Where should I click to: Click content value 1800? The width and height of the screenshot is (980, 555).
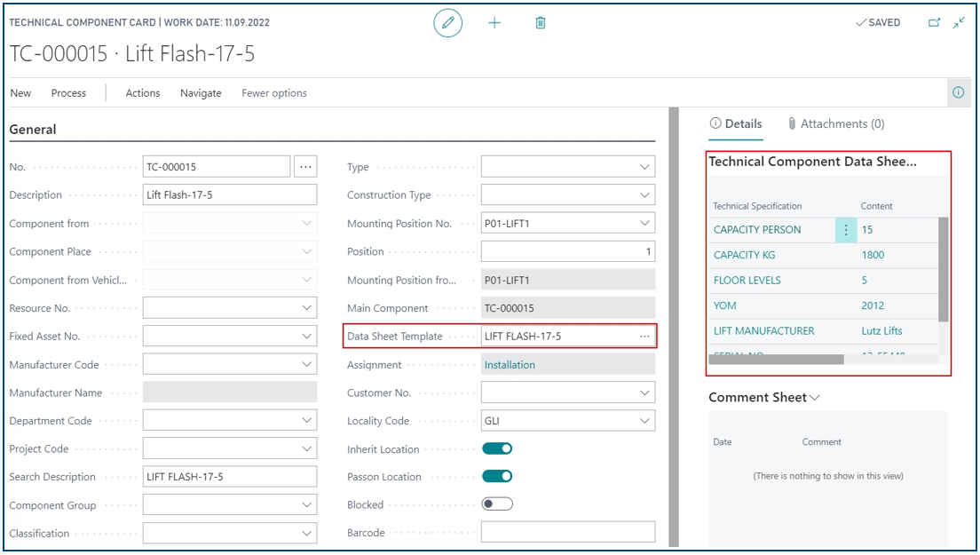click(x=873, y=255)
